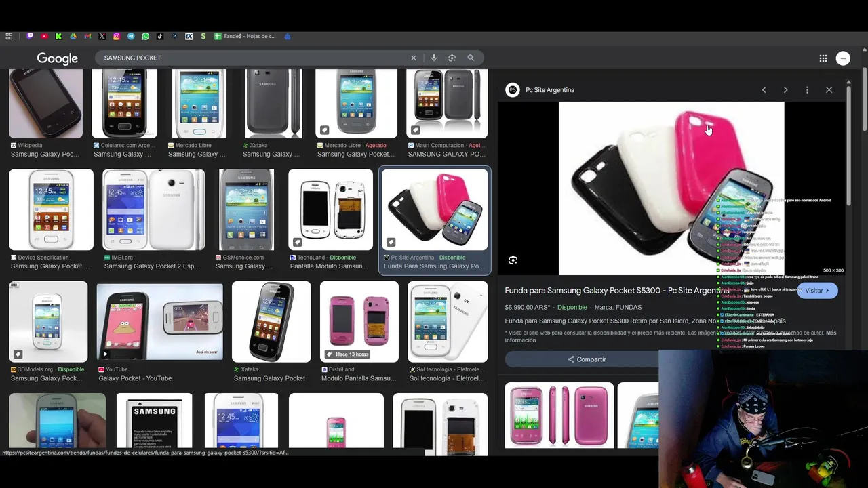
Task: Open Wikipedia Samsung Galaxy Pocket result
Action: point(46,103)
